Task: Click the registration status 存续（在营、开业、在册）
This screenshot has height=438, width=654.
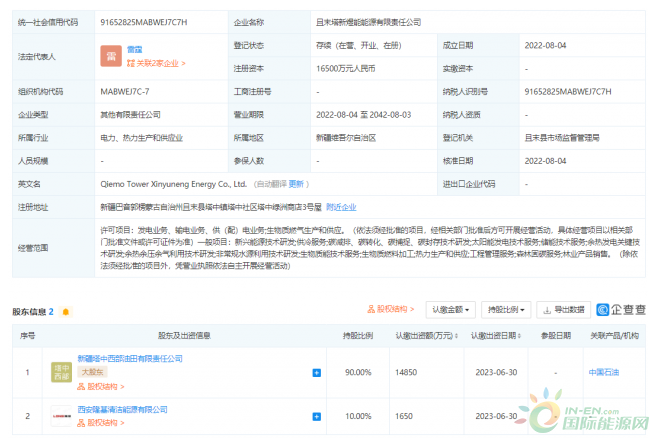Action: [x=359, y=45]
